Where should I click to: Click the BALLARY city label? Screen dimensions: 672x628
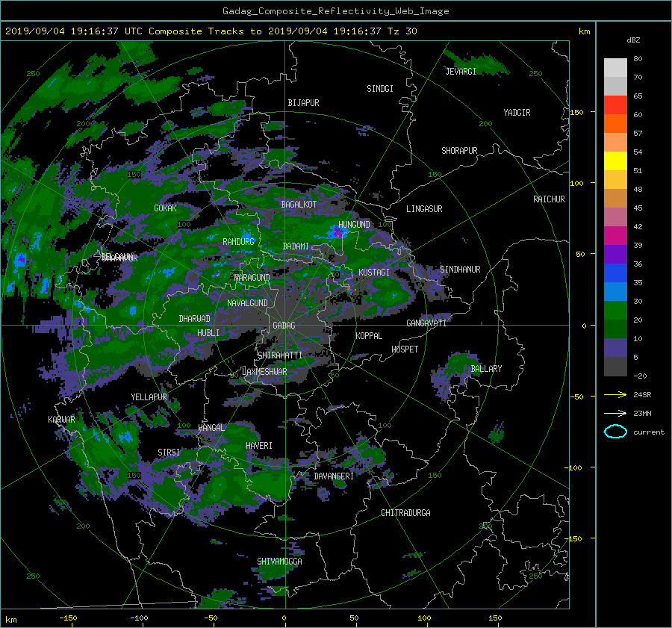486,369
